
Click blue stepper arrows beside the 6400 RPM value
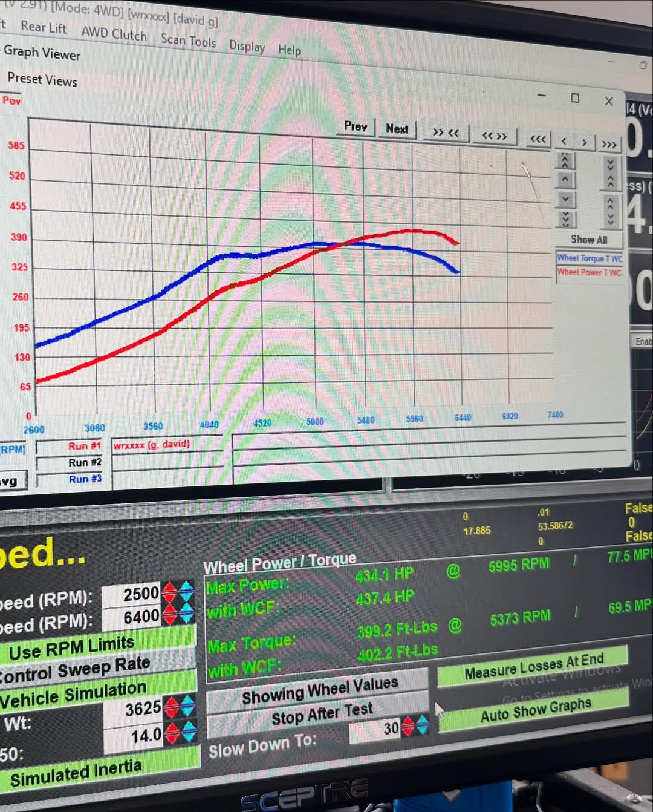pos(187,615)
